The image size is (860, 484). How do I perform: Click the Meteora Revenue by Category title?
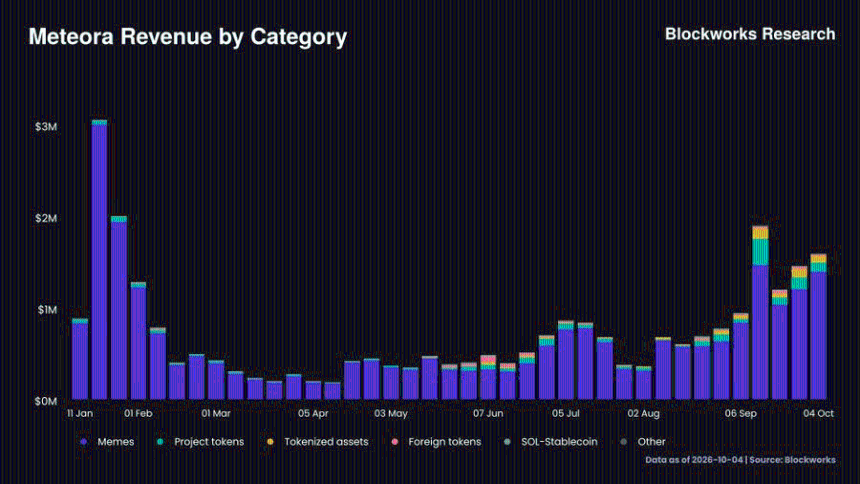188,37
